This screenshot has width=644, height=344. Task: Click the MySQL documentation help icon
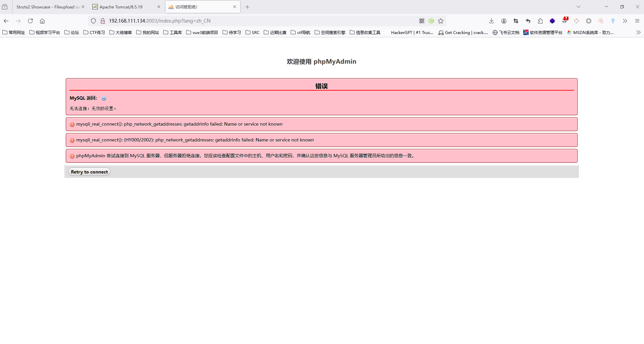coord(104,99)
